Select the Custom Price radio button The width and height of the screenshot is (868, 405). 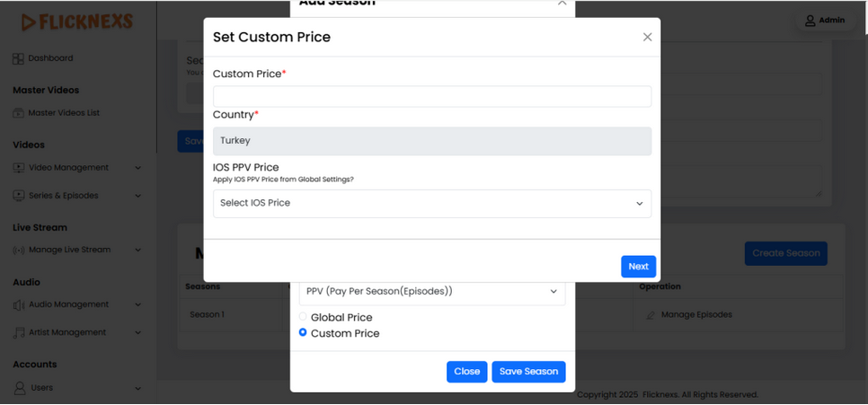pyautogui.click(x=303, y=333)
